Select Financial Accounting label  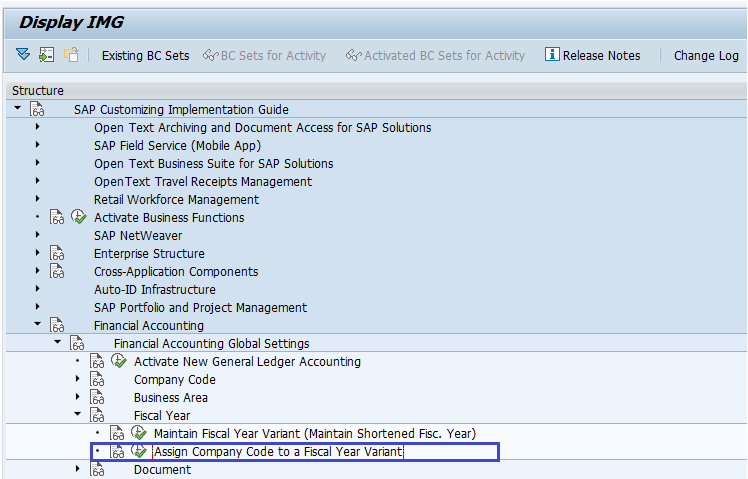(x=149, y=326)
